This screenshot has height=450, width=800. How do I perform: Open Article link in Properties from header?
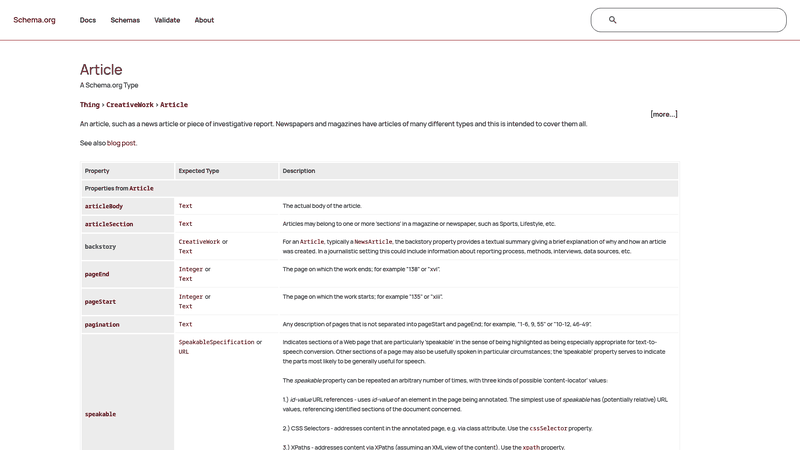pyautogui.click(x=141, y=188)
